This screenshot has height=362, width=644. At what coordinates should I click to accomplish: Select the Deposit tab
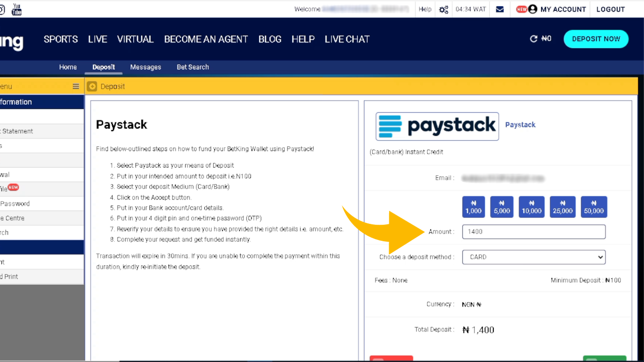[104, 67]
